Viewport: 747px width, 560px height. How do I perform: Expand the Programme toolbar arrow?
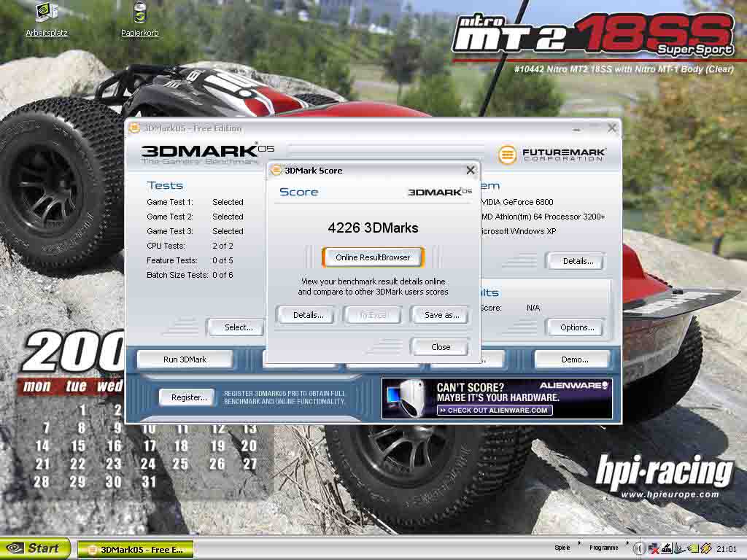coord(627,542)
